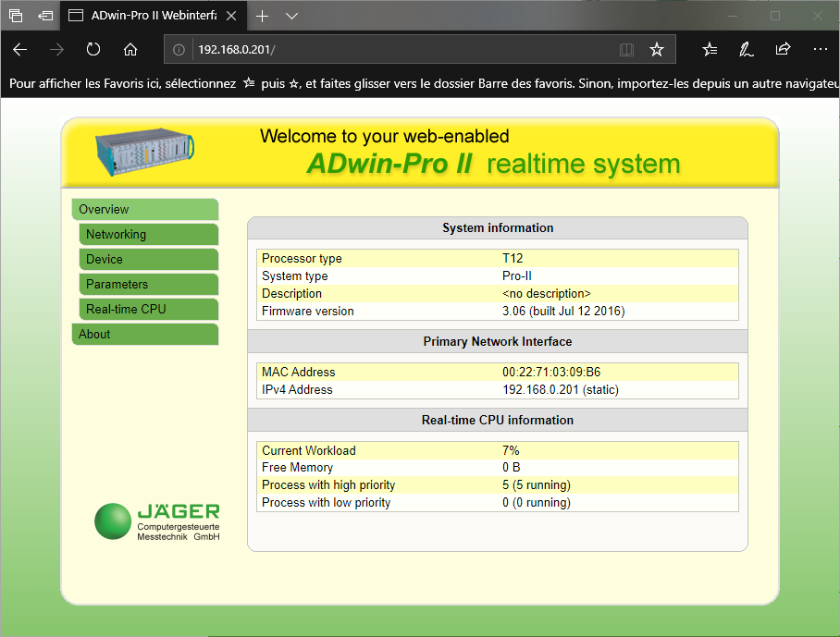
Task: Open the tabs set aside icon
Action: pyautogui.click(x=16, y=16)
